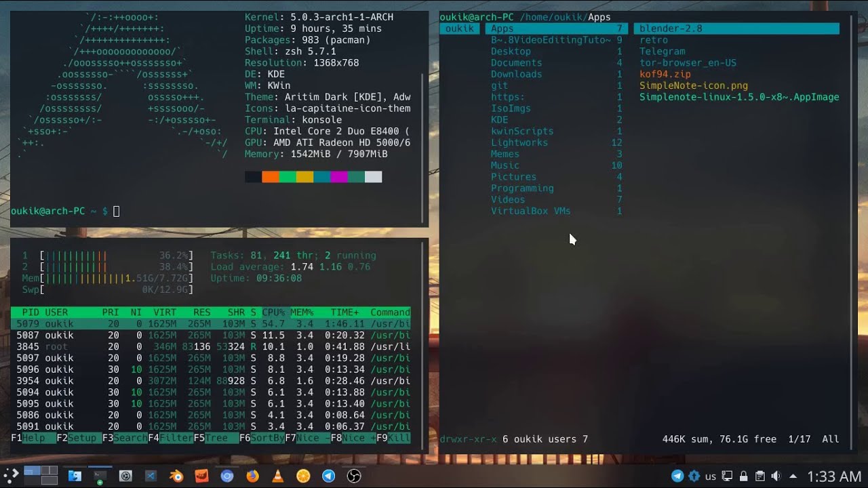
Task: Click F9 Kill in htop footer
Action: click(393, 438)
